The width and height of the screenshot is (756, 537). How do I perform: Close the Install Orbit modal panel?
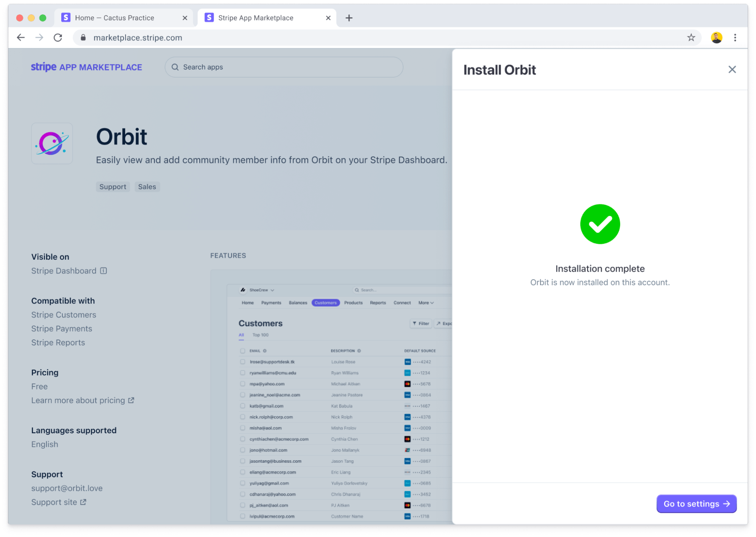[732, 69]
